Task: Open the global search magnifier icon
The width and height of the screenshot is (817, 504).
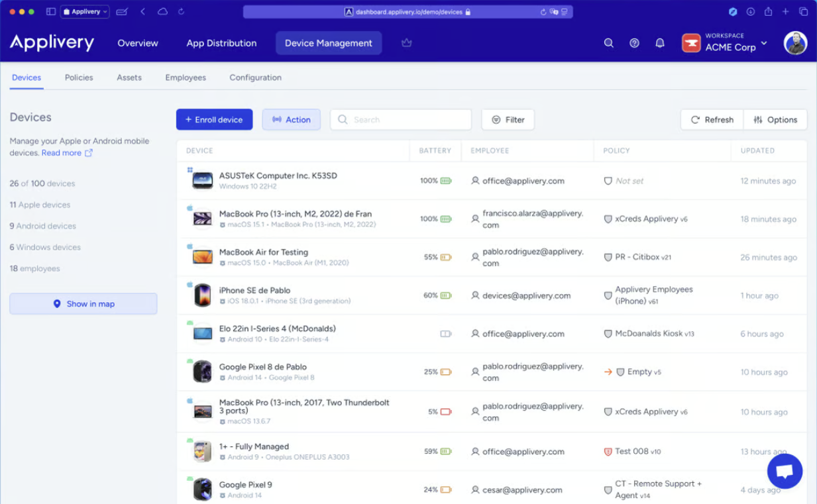Action: pos(608,43)
